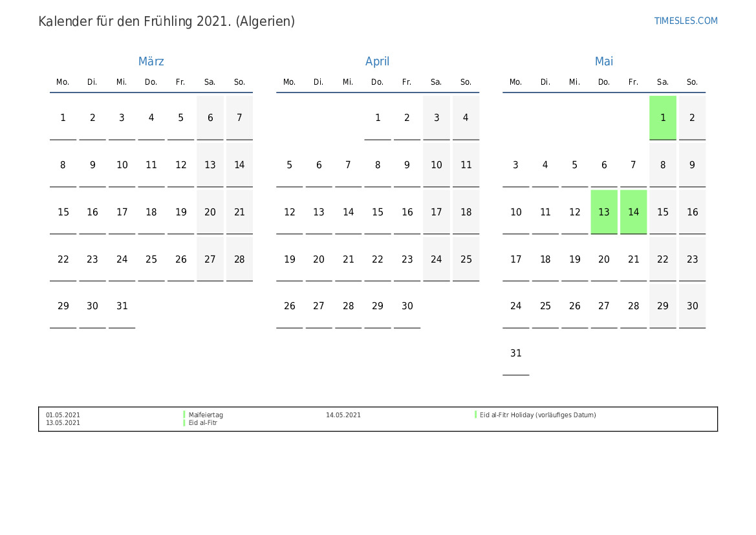Viewport: 756px width, 535px height.
Task: Choose April 15 in the calendar
Action: 377,212
